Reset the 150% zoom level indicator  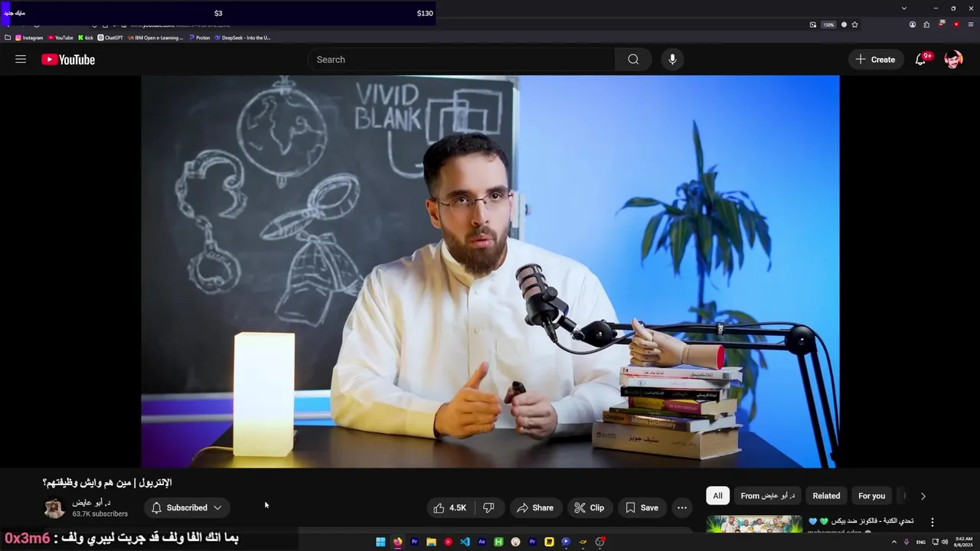tap(828, 24)
